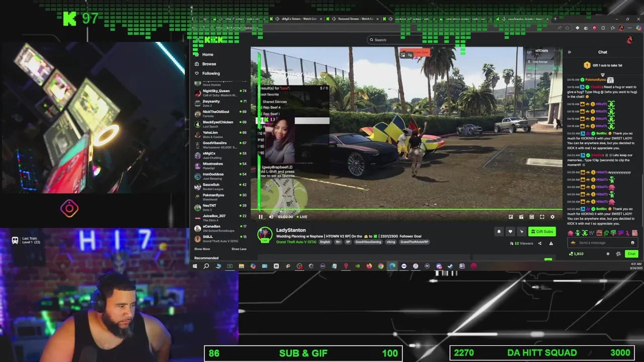
Task: Open Chrome from the taskbar
Action: (x=381, y=266)
